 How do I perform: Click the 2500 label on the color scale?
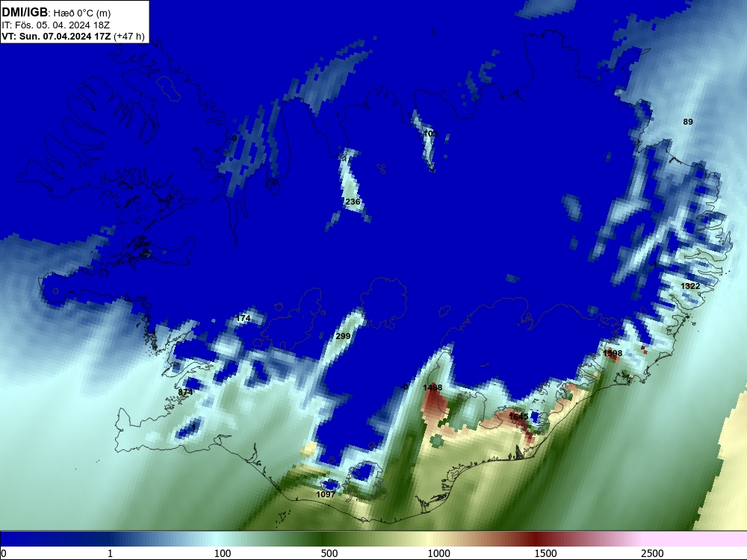652,553
